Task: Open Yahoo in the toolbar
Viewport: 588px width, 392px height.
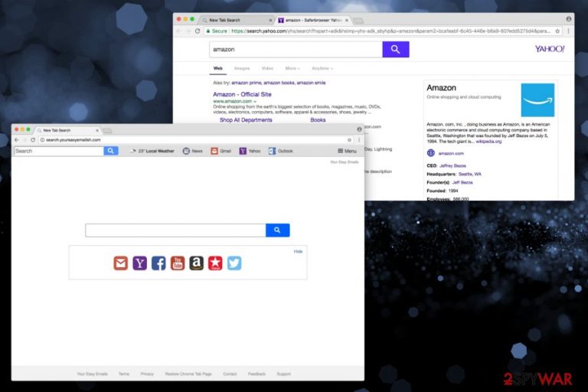Action: (x=250, y=151)
